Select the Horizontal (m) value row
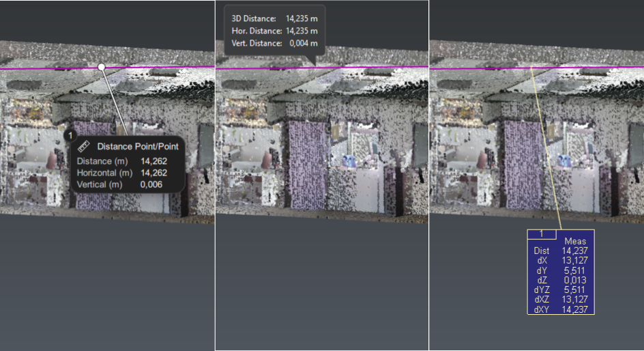The image size is (644, 351). click(x=121, y=173)
